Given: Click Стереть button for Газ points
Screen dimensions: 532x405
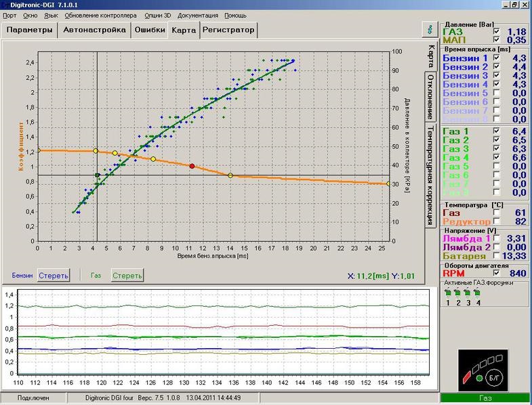Looking at the screenshot, I should coord(127,276).
